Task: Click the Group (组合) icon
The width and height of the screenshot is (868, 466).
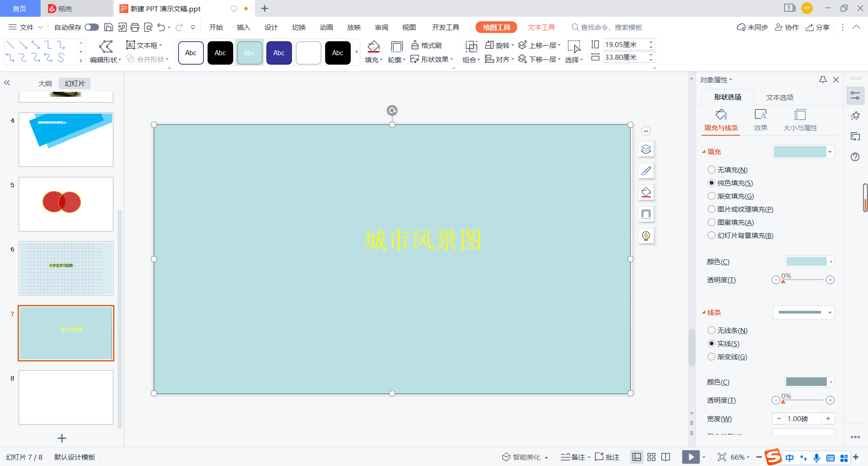Action: [x=471, y=47]
